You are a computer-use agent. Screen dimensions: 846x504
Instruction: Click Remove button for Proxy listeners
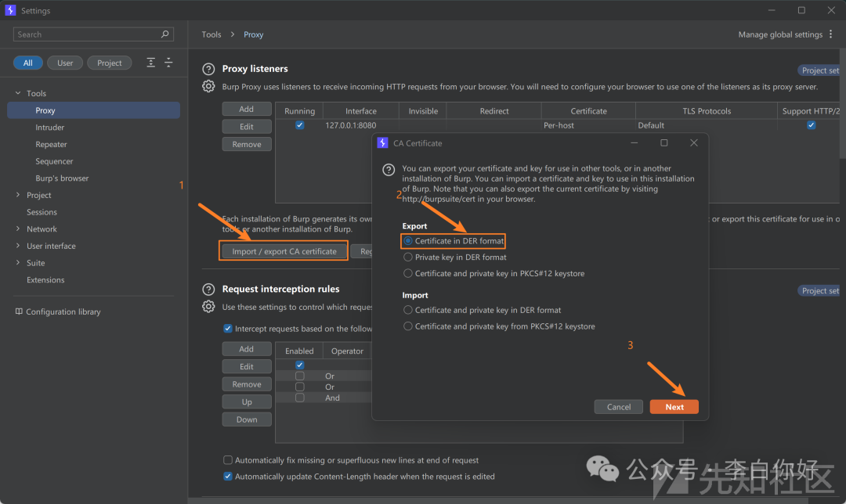pyautogui.click(x=247, y=144)
